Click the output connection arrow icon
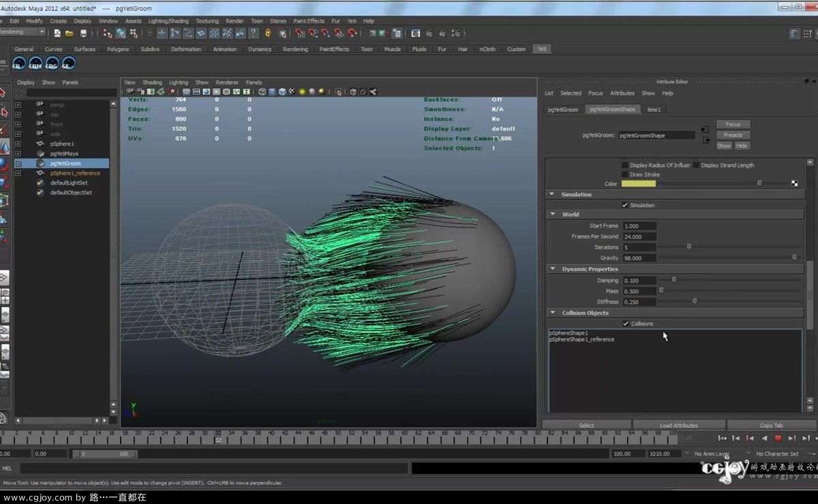Viewport: 818px width, 504px height. pos(707,140)
